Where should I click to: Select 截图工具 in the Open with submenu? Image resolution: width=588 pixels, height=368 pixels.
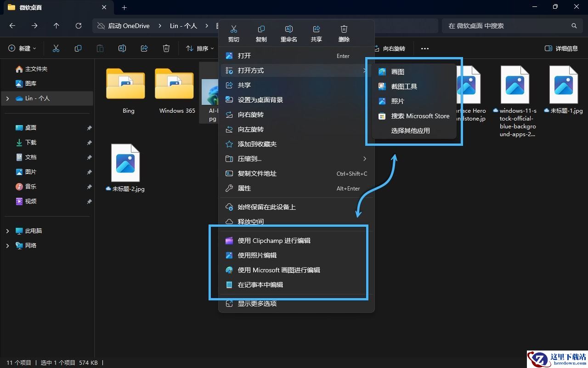[x=414, y=86]
